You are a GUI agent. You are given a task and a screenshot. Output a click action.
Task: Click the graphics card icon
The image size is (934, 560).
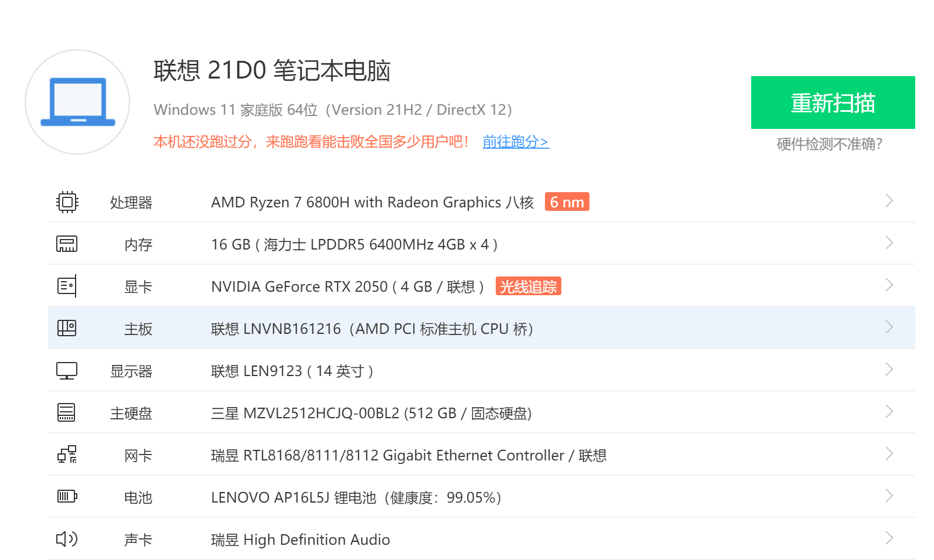[x=67, y=286]
